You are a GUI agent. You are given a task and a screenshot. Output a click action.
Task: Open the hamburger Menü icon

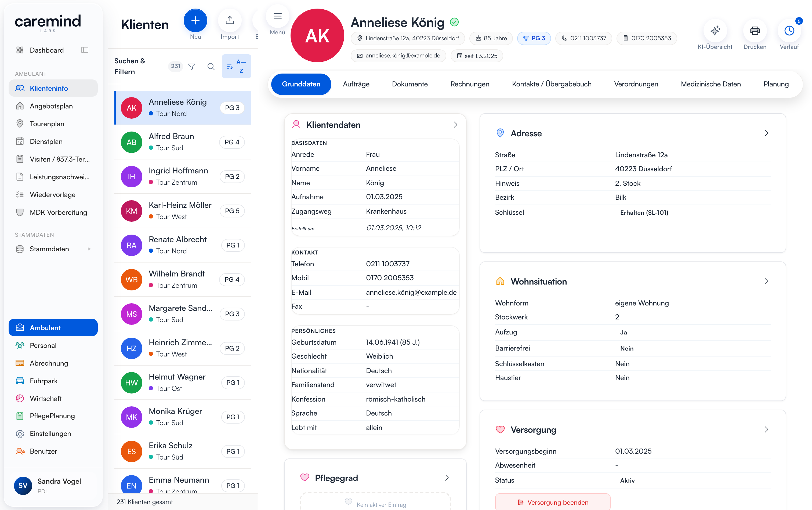pos(278,16)
